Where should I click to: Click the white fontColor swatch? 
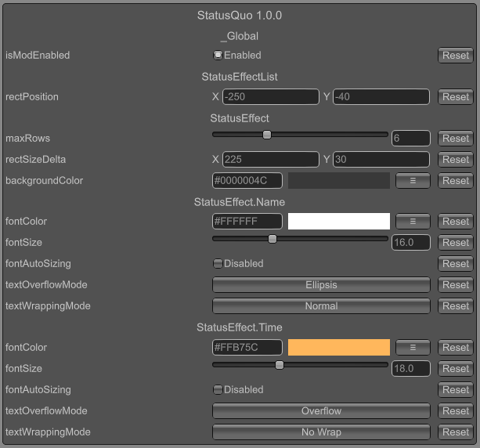pyautogui.click(x=339, y=222)
